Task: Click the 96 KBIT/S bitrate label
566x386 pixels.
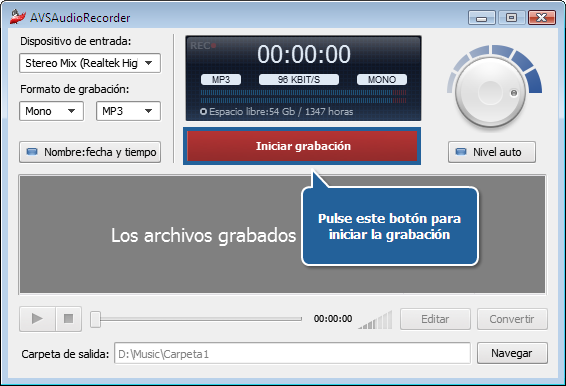Action: point(299,79)
